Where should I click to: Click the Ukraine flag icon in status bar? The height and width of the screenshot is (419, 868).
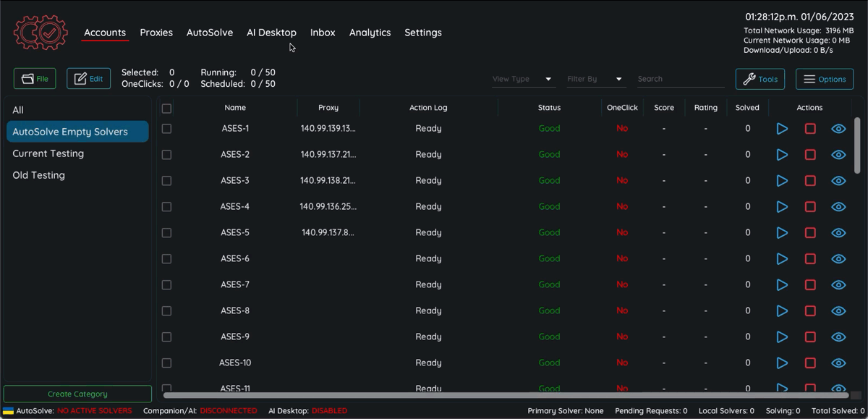[8, 411]
